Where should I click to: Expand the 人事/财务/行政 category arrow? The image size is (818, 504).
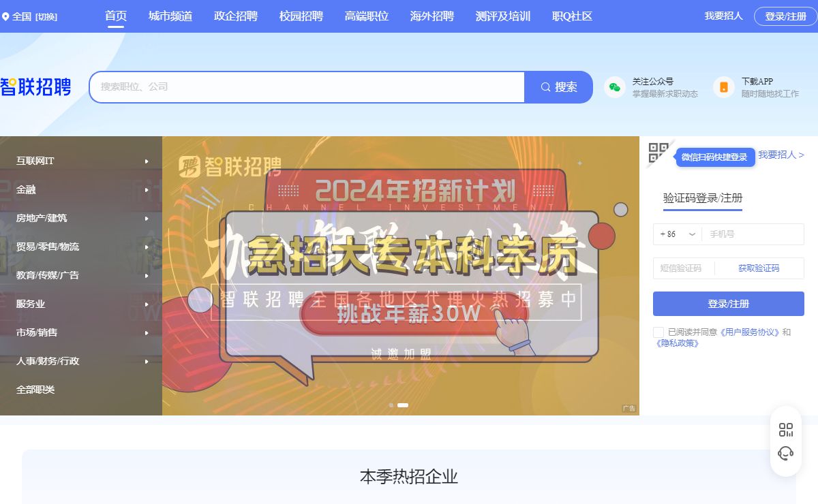point(147,362)
